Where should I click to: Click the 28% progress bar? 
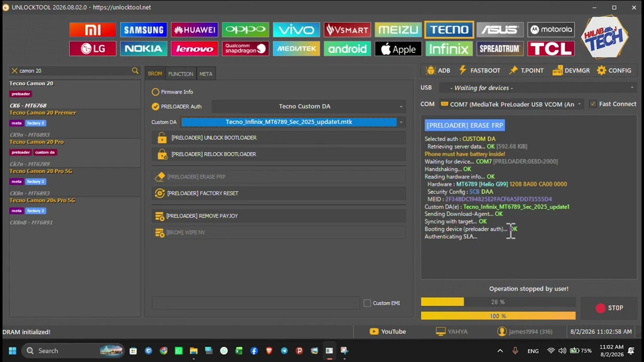498,302
